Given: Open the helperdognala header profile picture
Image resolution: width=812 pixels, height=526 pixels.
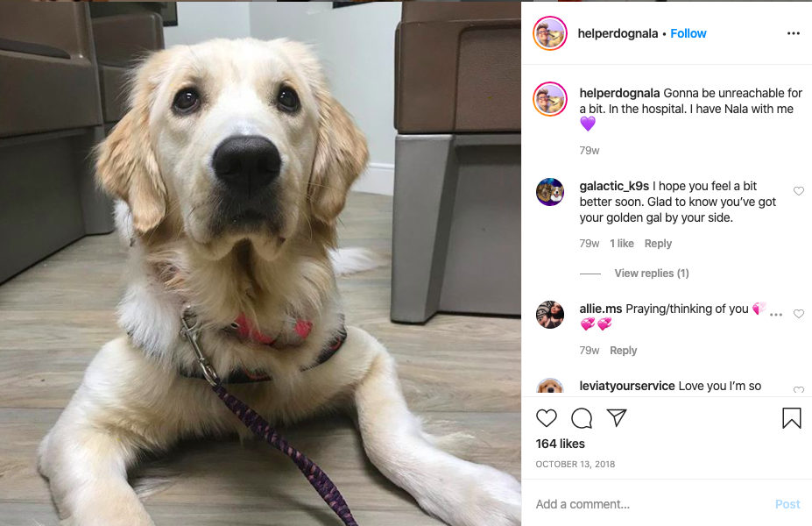Looking at the screenshot, I should tap(550, 33).
